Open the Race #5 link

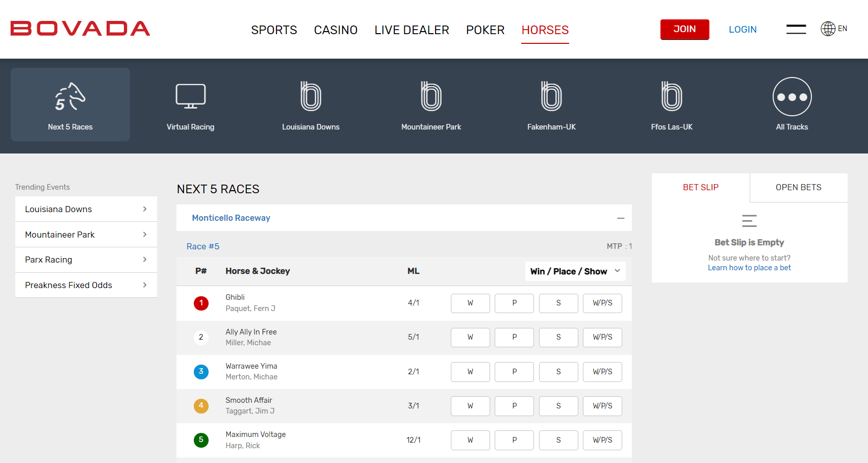coord(203,246)
